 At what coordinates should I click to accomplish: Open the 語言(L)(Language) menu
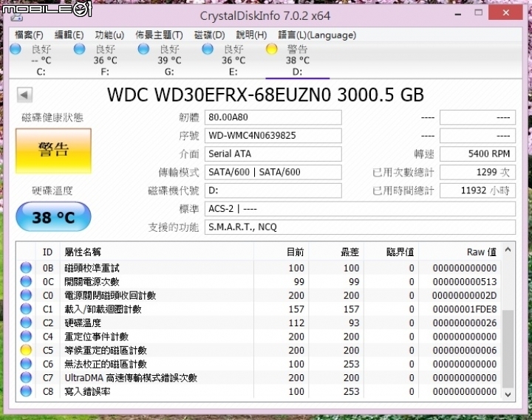317,35
